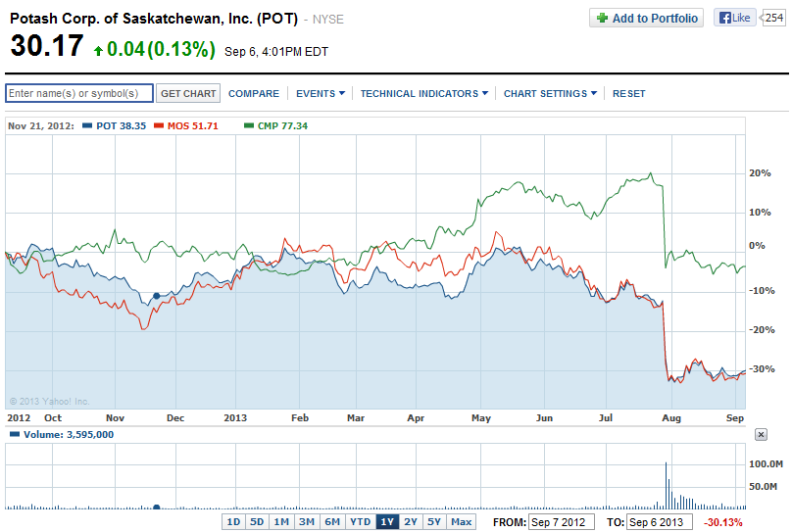The image size is (792, 532).
Task: Click the green 0.04 (0.13%) change text
Action: [x=161, y=49]
